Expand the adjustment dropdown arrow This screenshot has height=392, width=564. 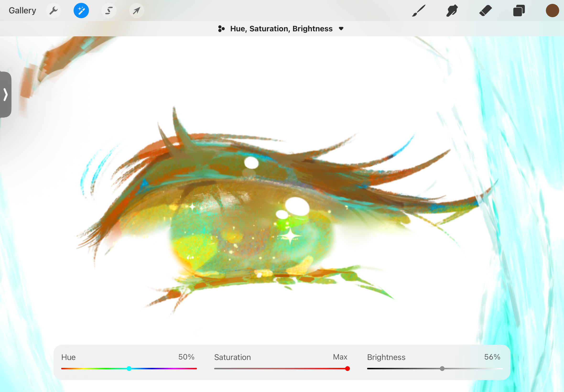[341, 29]
